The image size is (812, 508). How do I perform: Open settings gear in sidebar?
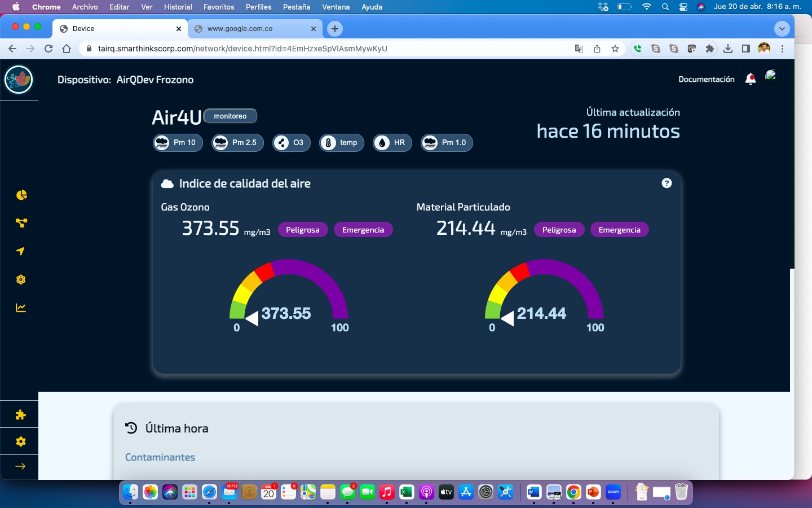[x=21, y=441]
